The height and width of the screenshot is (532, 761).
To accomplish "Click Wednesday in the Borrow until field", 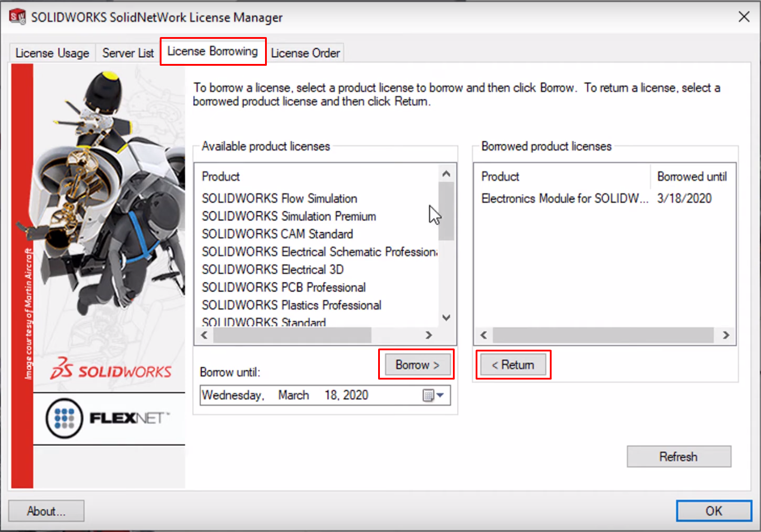I will (x=233, y=395).
